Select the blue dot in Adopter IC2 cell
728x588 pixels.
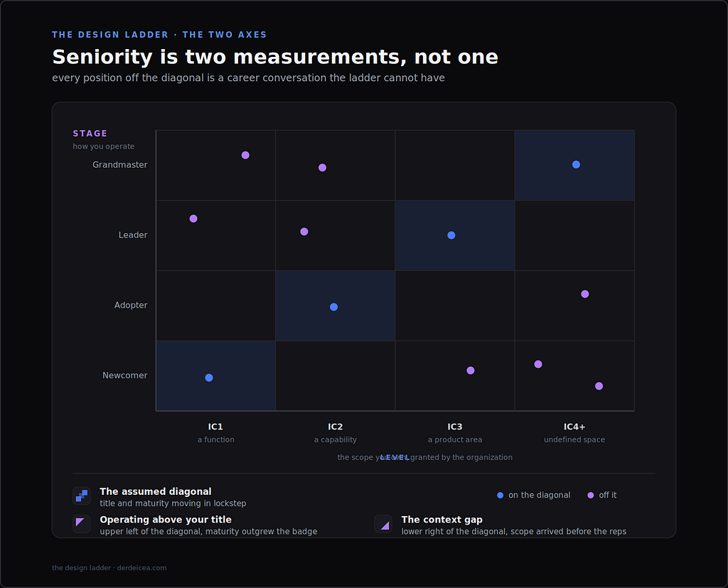tap(334, 307)
